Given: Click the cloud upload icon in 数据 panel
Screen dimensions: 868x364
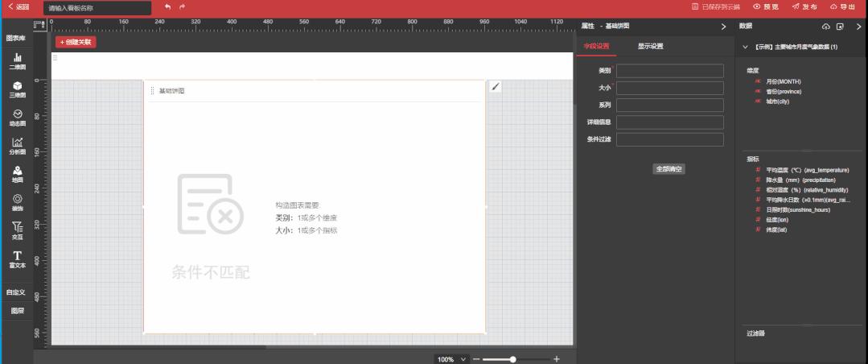Looking at the screenshot, I should 826,27.
